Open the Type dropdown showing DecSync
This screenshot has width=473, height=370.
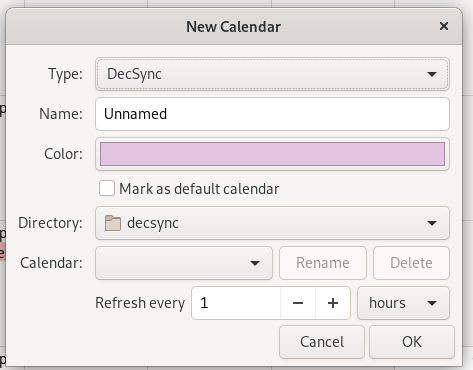pos(272,74)
